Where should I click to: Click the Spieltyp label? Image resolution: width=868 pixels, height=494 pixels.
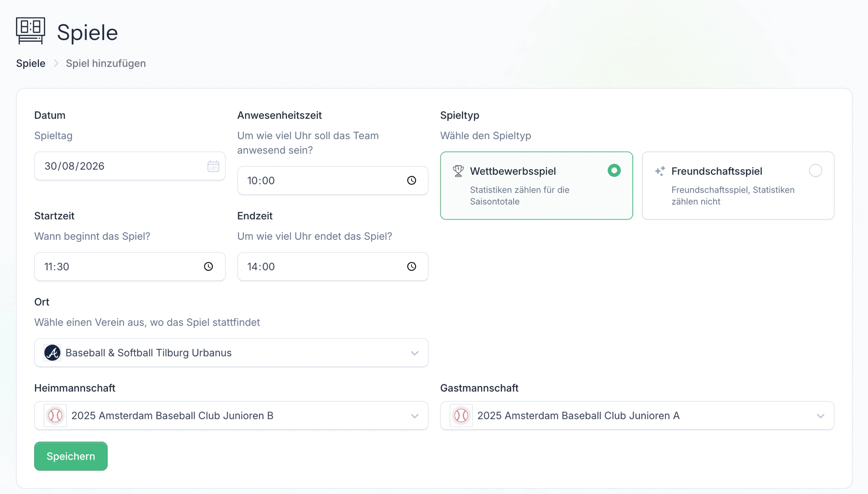click(x=460, y=115)
